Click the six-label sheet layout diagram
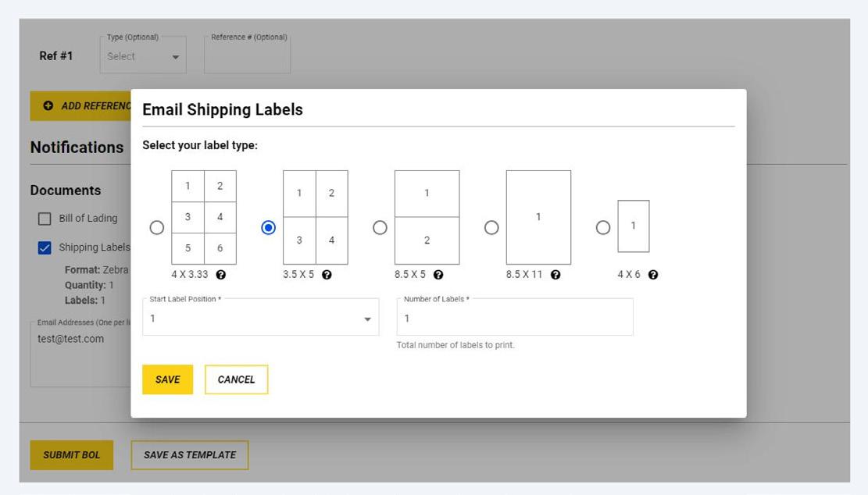This screenshot has height=495, width=868. 204,217
